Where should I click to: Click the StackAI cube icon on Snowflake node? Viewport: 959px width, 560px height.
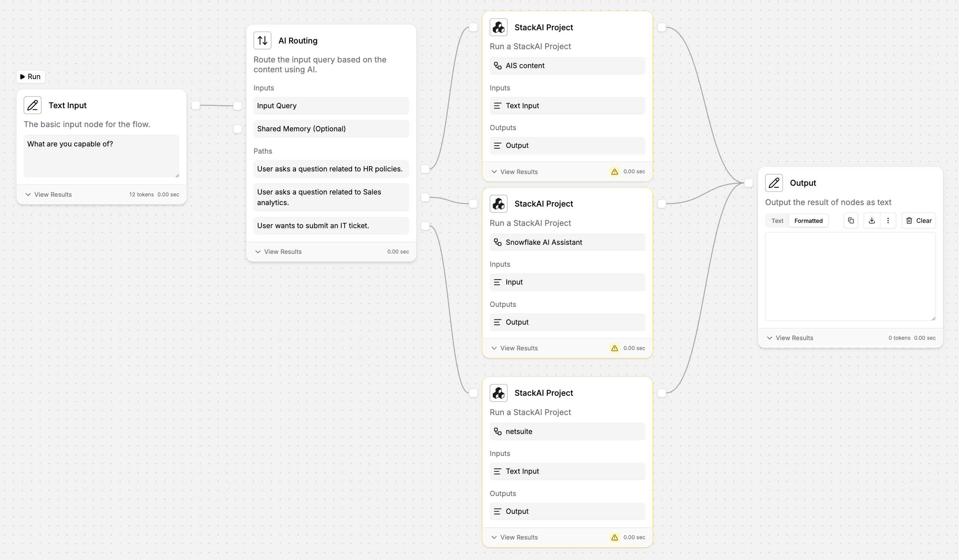click(498, 204)
